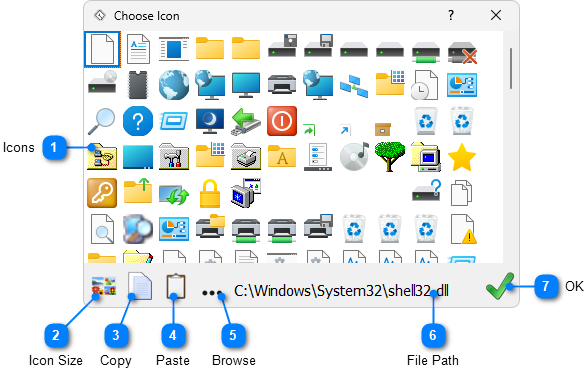
Task: Pick the document with magnifier icon
Action: [102, 229]
